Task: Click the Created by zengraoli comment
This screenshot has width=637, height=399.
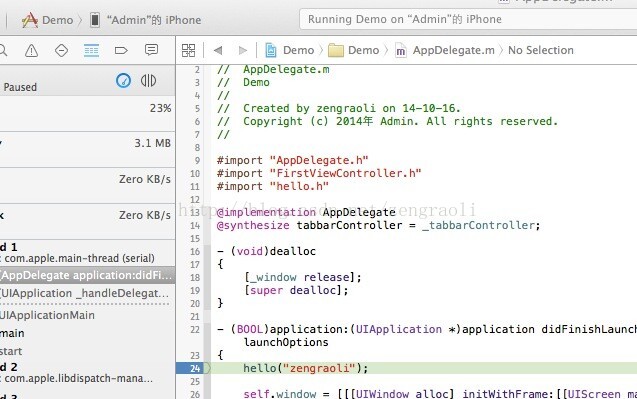Action: [339, 108]
